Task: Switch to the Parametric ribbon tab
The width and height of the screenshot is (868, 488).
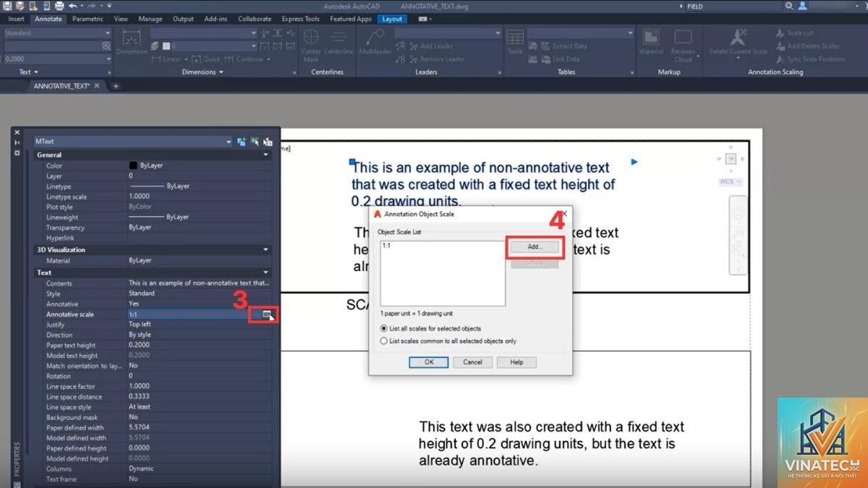Action: pyautogui.click(x=88, y=19)
